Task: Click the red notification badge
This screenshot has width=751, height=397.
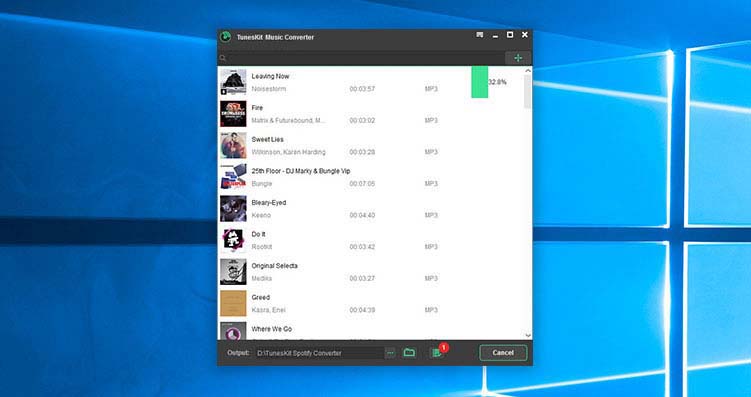Action: [x=444, y=347]
